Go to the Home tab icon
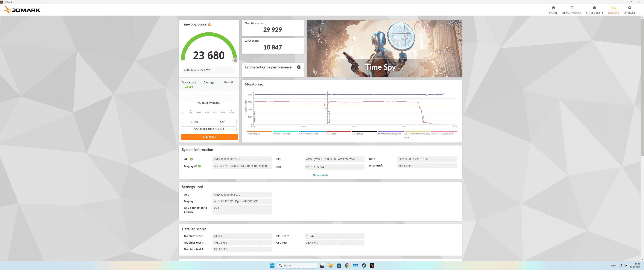Screen dimensions: 644x270 553,8
